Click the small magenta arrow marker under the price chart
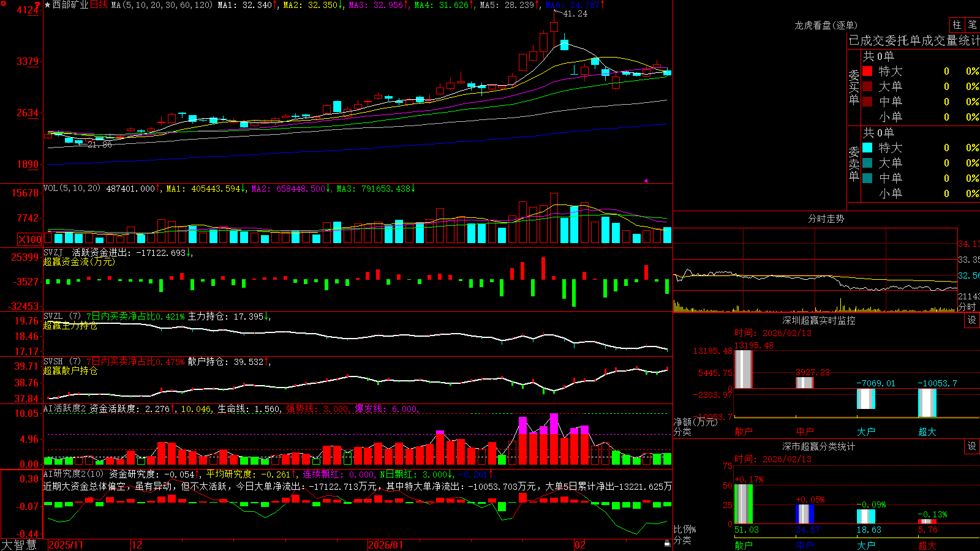This screenshot has width=980, height=551. click(646, 181)
